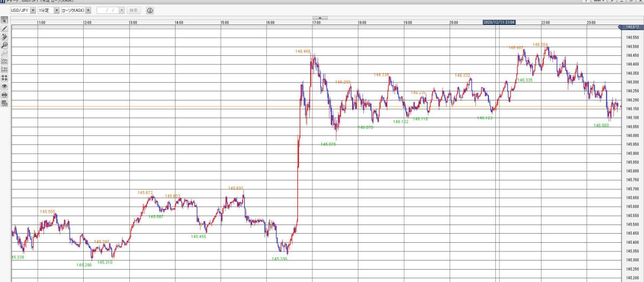Click the zoom in magnifier icon

4,45
